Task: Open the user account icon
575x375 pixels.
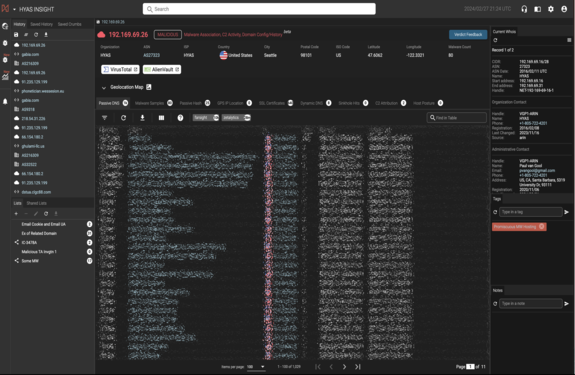Action: 564,9
